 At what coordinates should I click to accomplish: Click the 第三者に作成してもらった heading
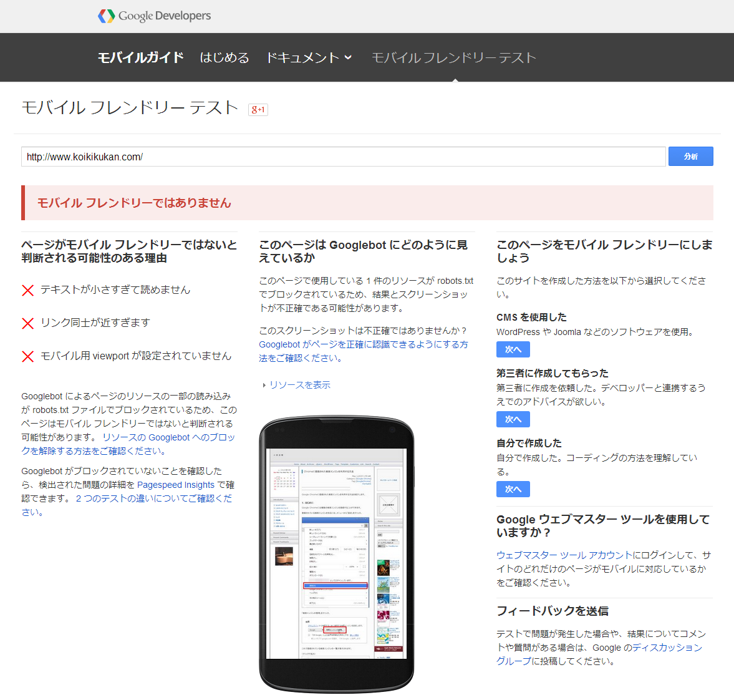[553, 373]
